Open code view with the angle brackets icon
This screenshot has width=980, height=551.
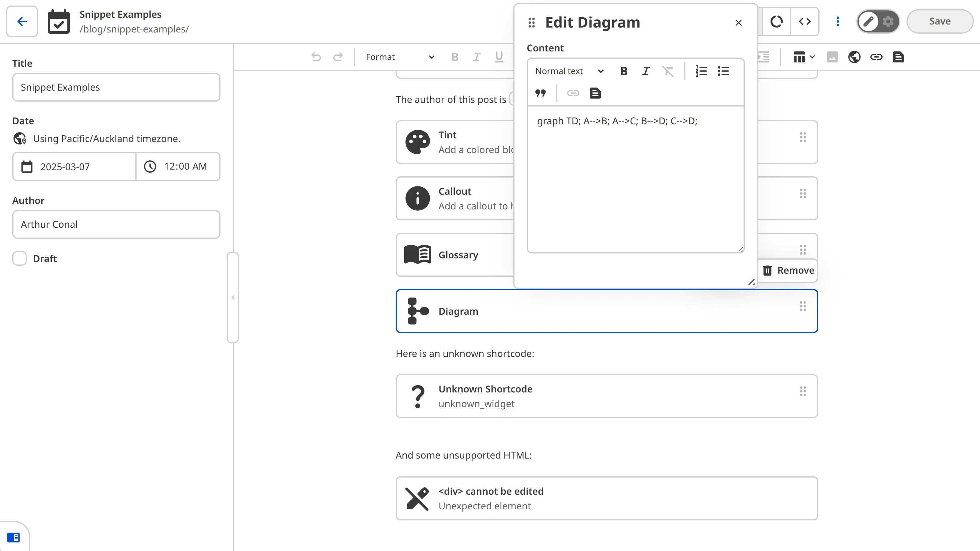[x=805, y=22]
